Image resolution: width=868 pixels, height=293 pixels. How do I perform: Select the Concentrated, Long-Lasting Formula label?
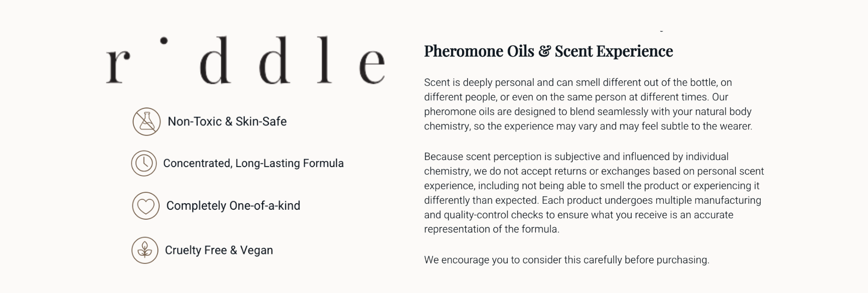(x=253, y=163)
